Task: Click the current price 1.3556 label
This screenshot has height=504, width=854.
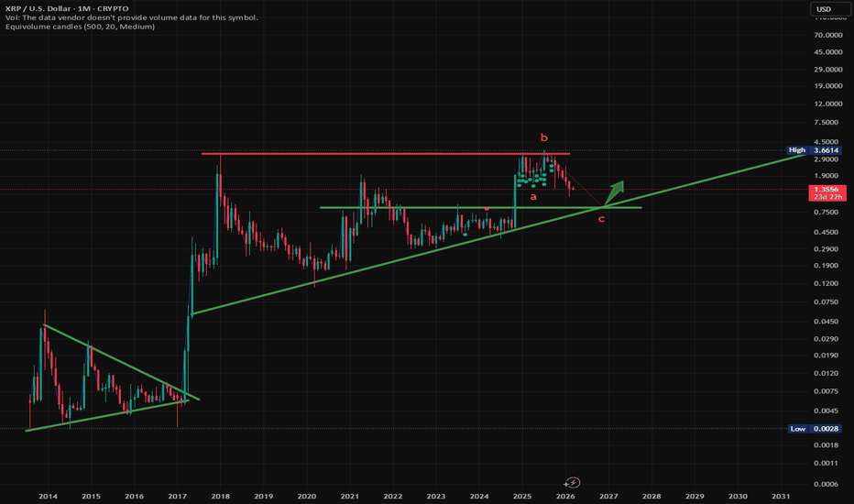Action: click(827, 192)
